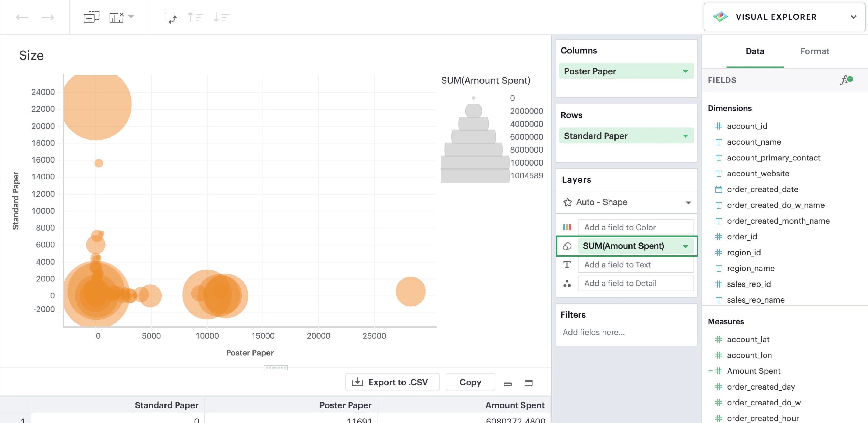Click the Add a field to Text box
This screenshot has height=423, width=868.
635,265
